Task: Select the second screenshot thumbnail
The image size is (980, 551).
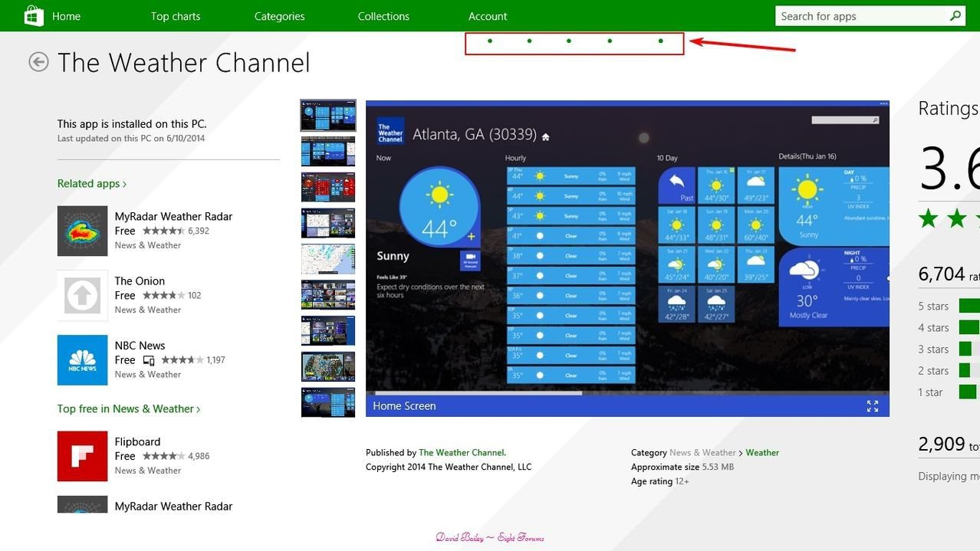Action: [328, 151]
